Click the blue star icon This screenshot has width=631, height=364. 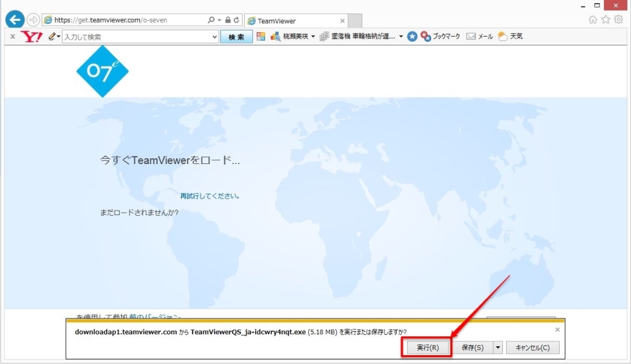[x=412, y=36]
